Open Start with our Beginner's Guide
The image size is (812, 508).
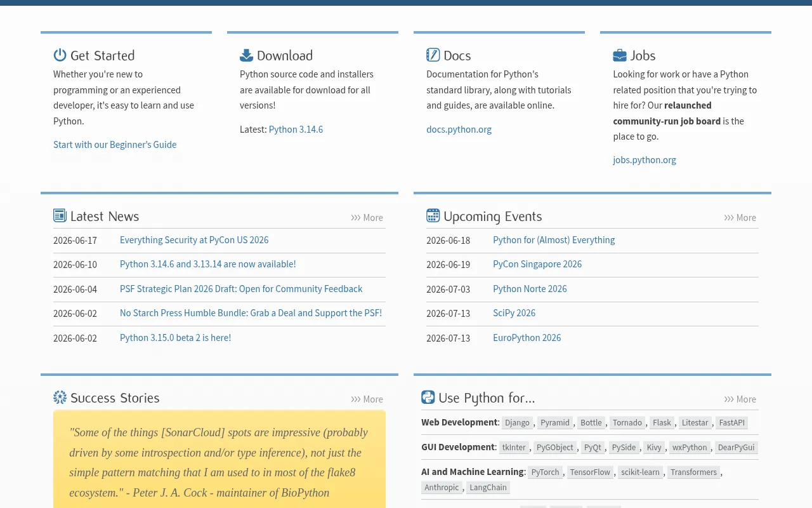point(115,145)
